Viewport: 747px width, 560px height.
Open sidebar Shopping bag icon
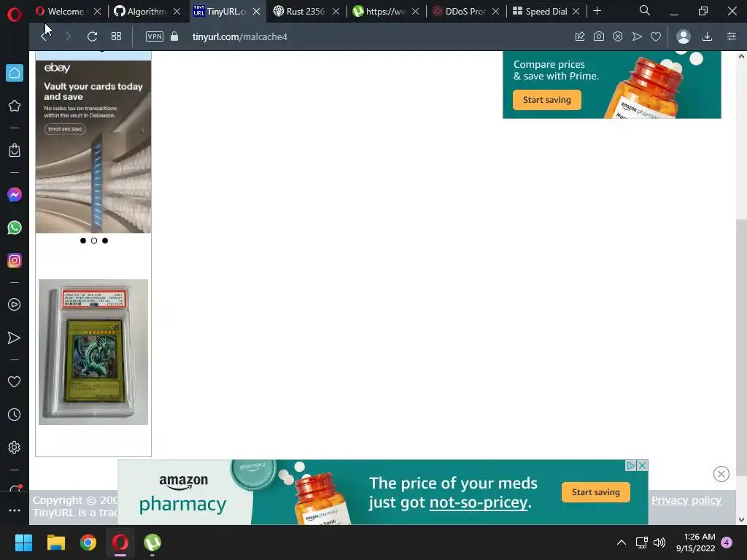pyautogui.click(x=15, y=150)
